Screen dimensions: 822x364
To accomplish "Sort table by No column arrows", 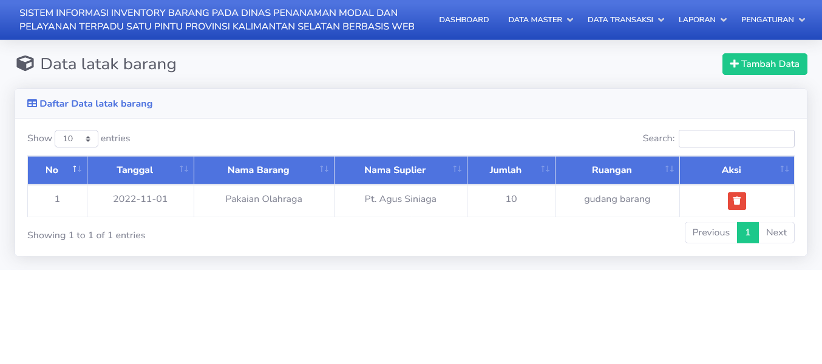I will (x=77, y=169).
